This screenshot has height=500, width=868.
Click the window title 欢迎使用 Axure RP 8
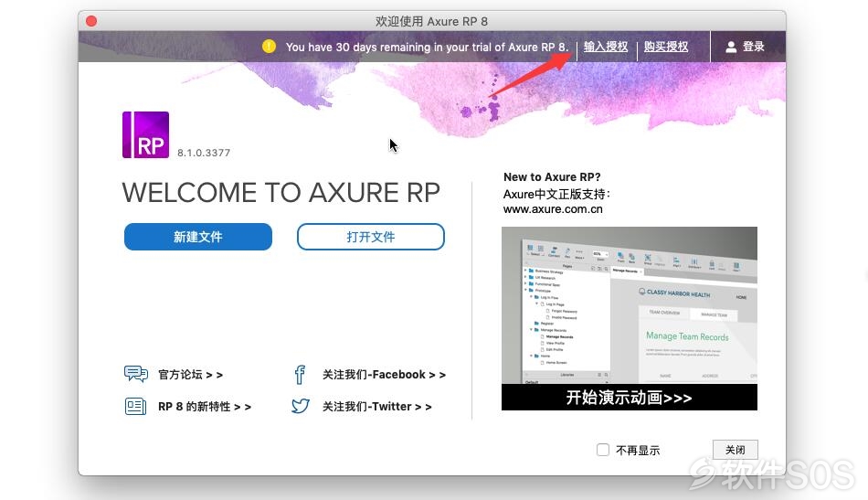coord(432,21)
